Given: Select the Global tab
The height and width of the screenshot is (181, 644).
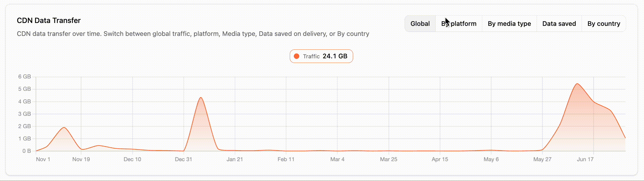Looking at the screenshot, I should click(420, 24).
